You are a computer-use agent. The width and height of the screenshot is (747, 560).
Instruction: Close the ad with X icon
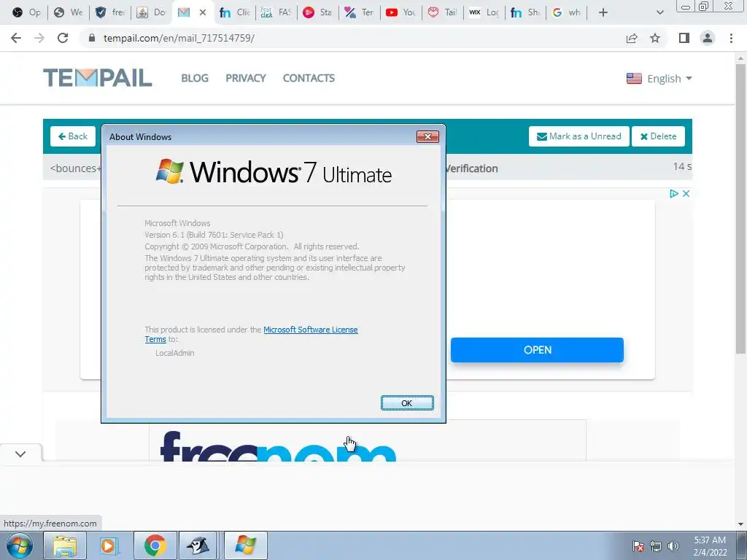click(x=686, y=193)
